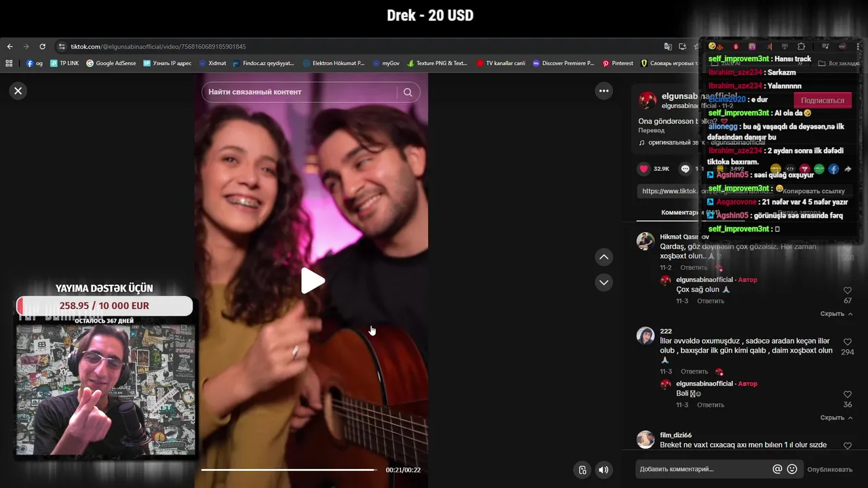Screen dimensions: 868x488
Task: Like the 'Bəli' reply
Action: click(x=848, y=394)
